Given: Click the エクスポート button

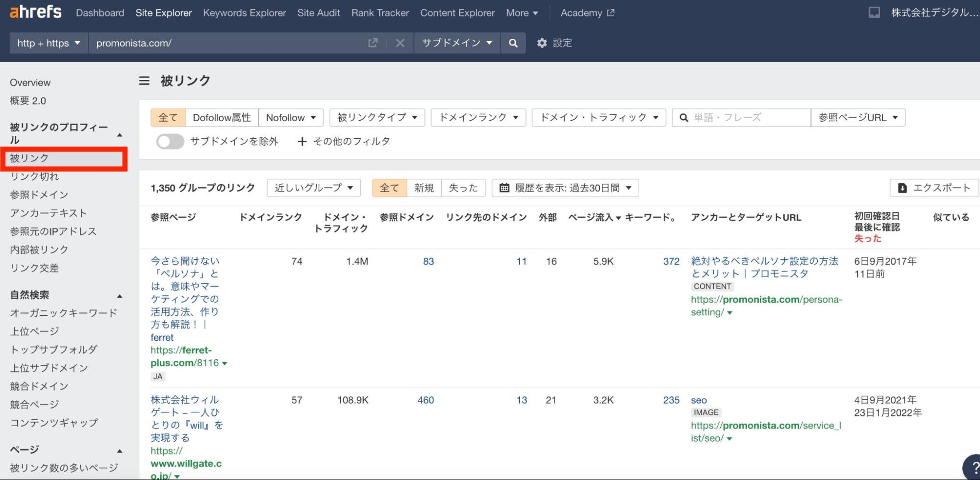Looking at the screenshot, I should (934, 188).
